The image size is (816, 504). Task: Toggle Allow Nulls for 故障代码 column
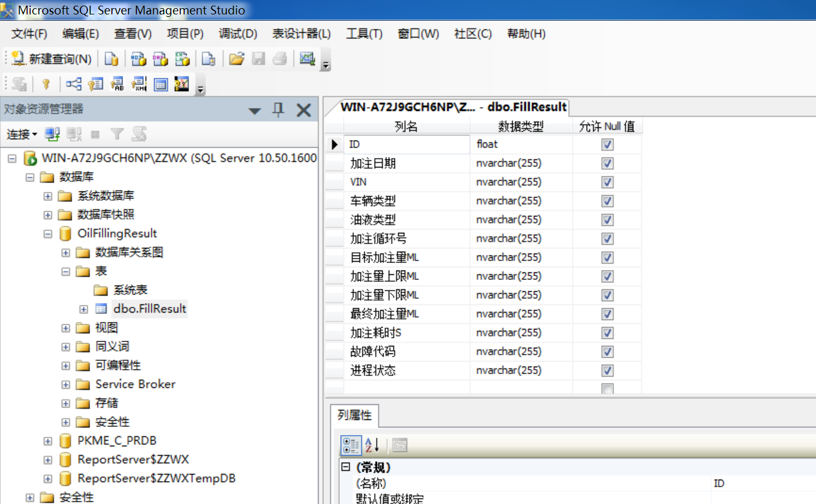(x=607, y=351)
